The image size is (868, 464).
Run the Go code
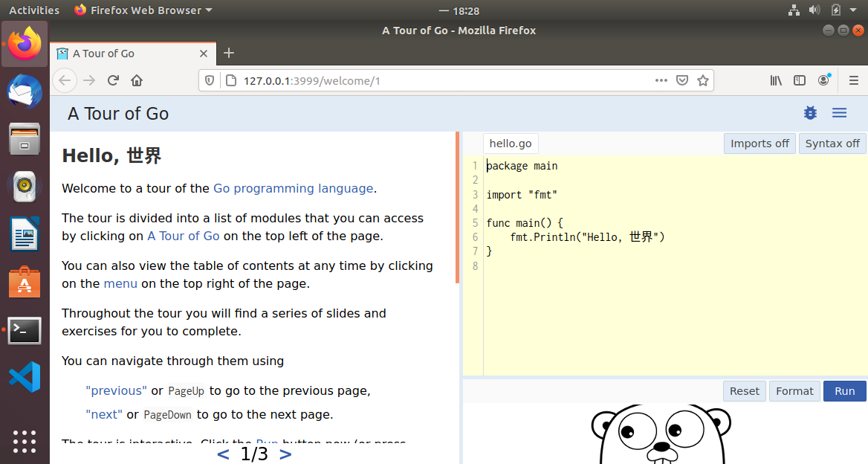pos(845,391)
